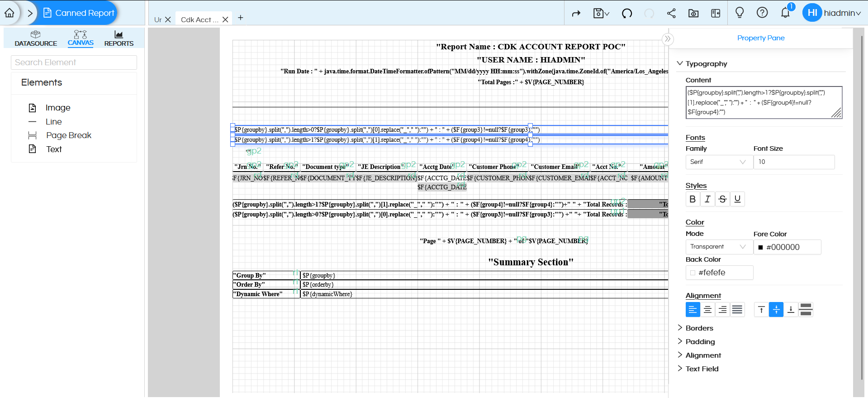Open the save options dropdown
This screenshot has height=398, width=868.
(601, 14)
